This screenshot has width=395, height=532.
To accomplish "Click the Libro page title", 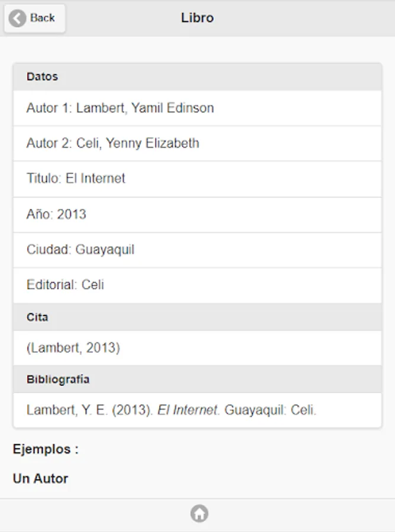I will pyautogui.click(x=197, y=18).
